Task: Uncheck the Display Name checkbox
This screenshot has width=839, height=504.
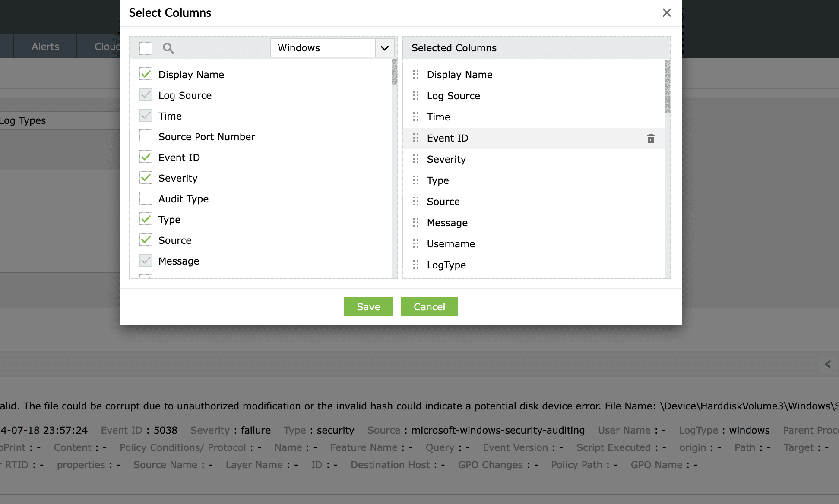Action: click(x=146, y=74)
